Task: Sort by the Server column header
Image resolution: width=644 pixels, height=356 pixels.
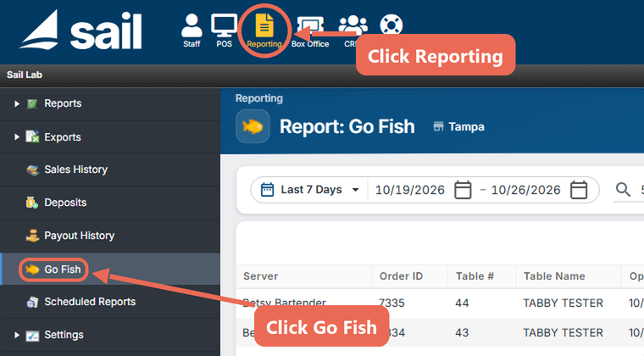Action: 260,276
